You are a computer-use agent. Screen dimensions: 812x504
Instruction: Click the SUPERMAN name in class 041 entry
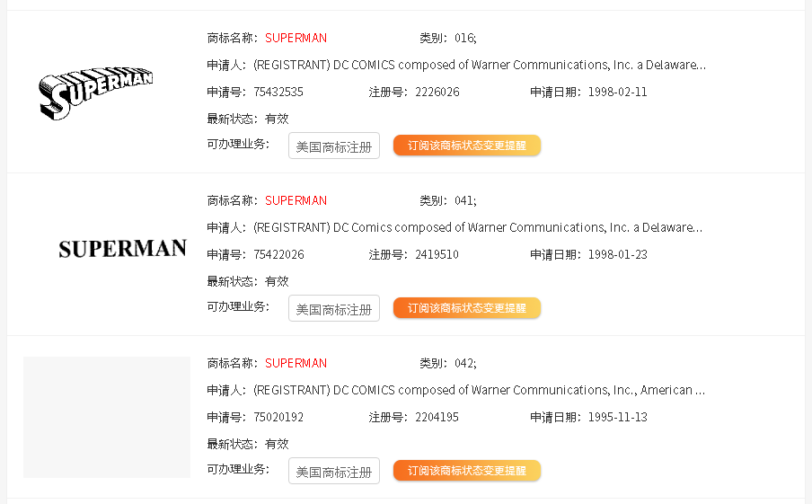coord(296,200)
